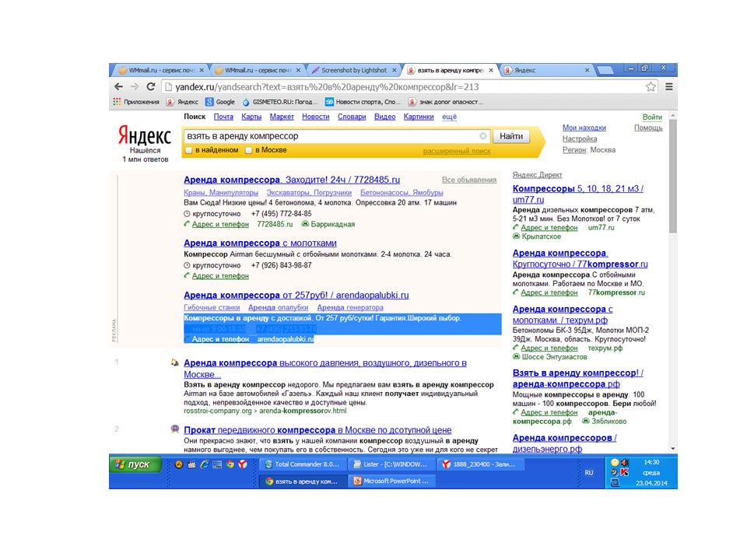Open the пуск Start button
Viewport: 747px width, 560px height.
pos(135,464)
